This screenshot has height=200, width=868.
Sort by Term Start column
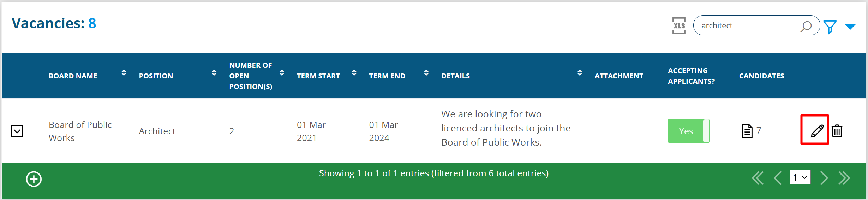[x=354, y=73]
